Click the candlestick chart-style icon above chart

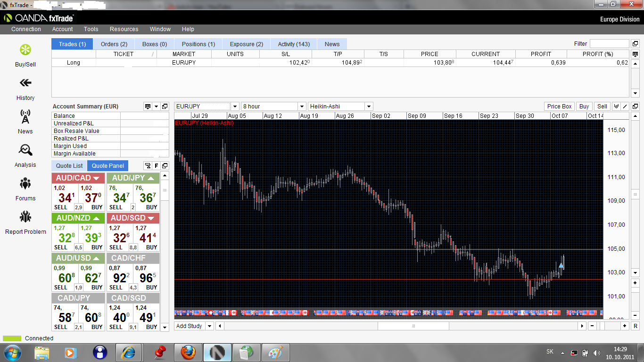coord(616,107)
